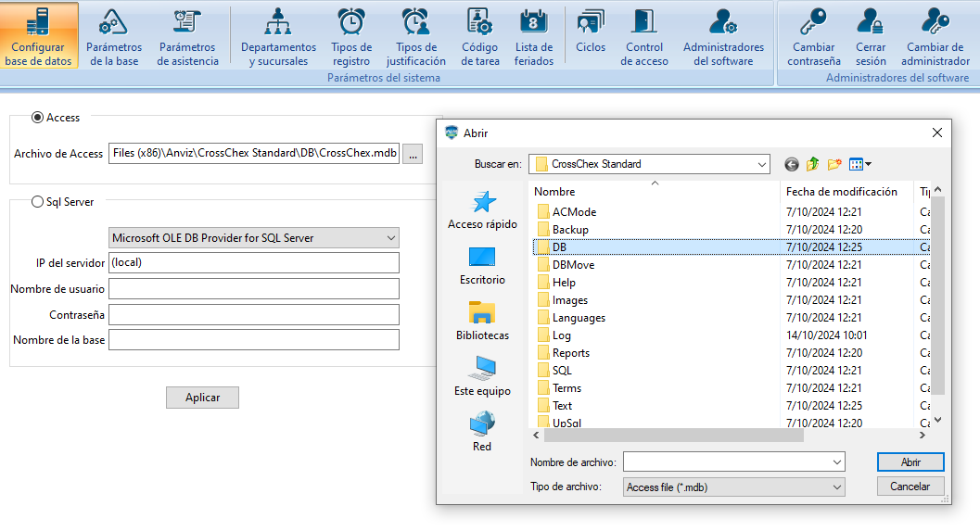Select the Help folder
980x531 pixels.
pos(556,283)
